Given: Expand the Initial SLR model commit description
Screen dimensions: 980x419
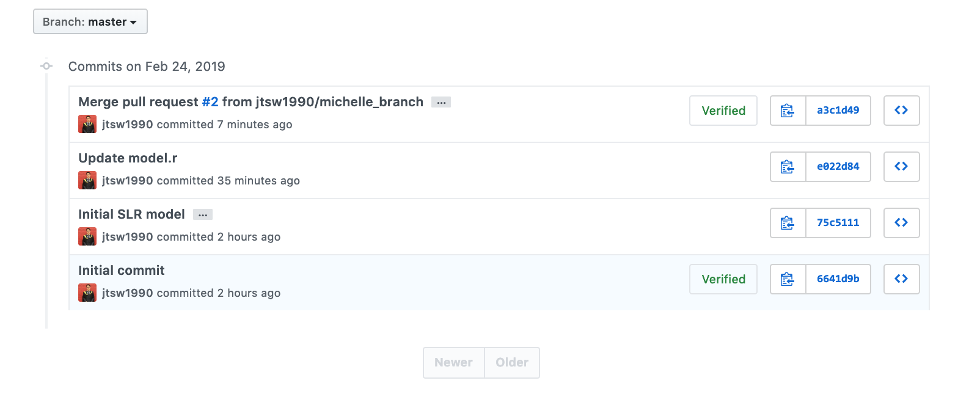Looking at the screenshot, I should click(x=202, y=214).
